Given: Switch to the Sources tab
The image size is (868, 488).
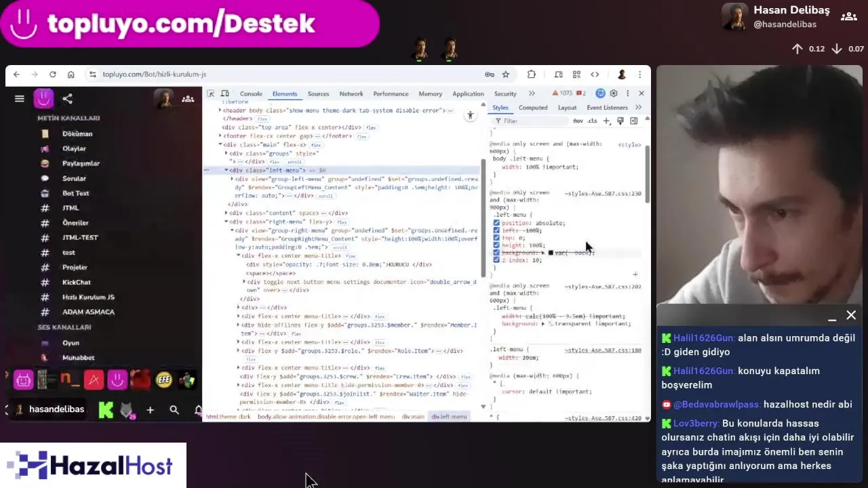Looking at the screenshot, I should point(318,94).
